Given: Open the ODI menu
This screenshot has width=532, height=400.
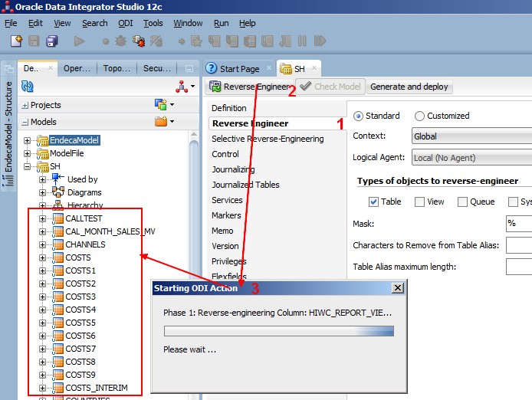Looking at the screenshot, I should tap(125, 24).
